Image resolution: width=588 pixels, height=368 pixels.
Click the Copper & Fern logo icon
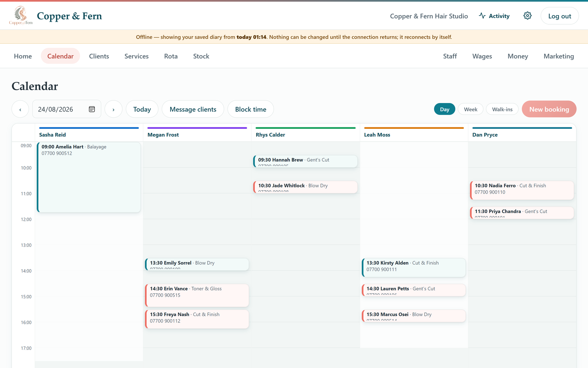pos(21,15)
